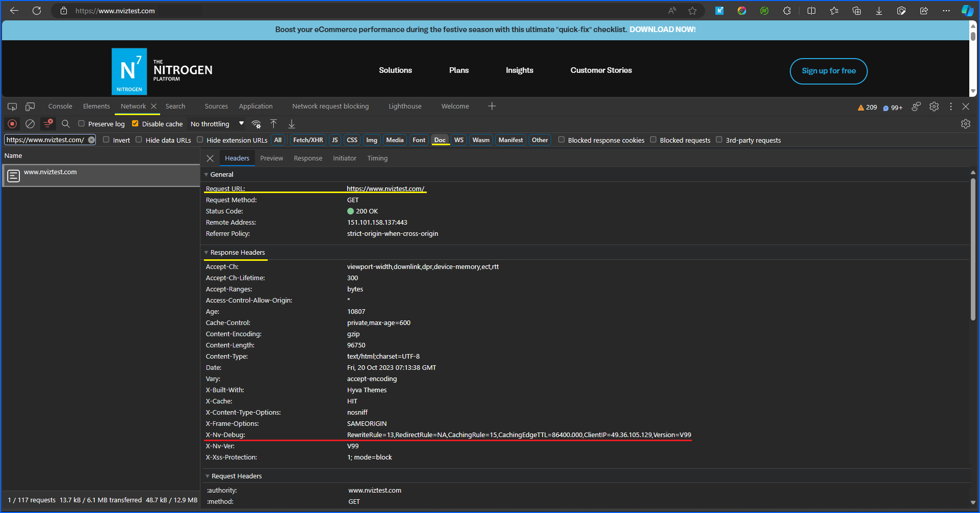Open search within the Network panel

[66, 124]
